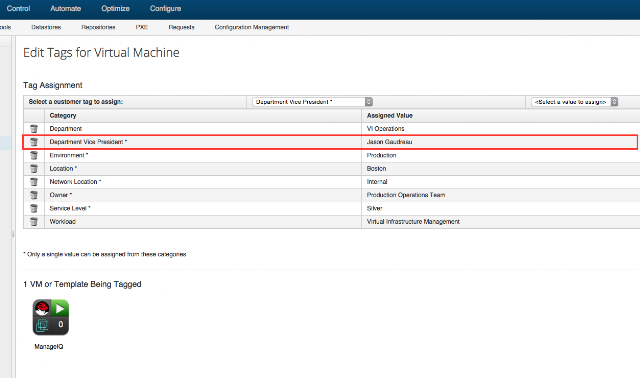The height and width of the screenshot is (378, 640).
Task: Click the VI Operations assigned value
Action: tap(385, 129)
